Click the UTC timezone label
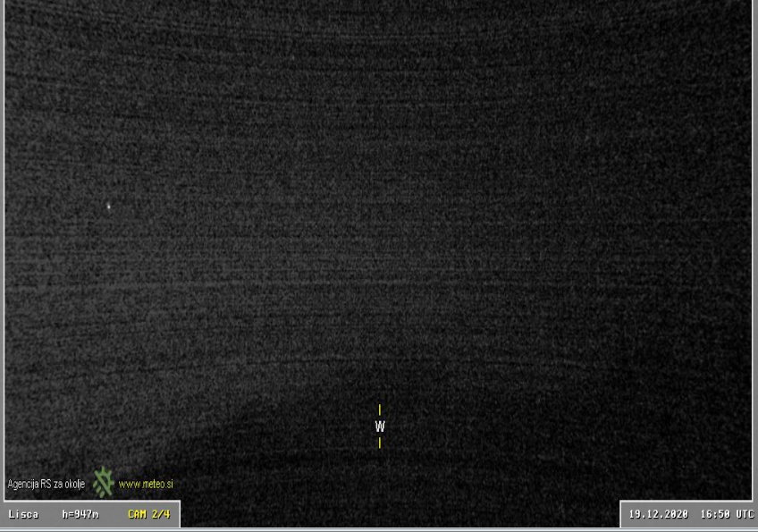The height and width of the screenshot is (532, 758). click(x=745, y=514)
